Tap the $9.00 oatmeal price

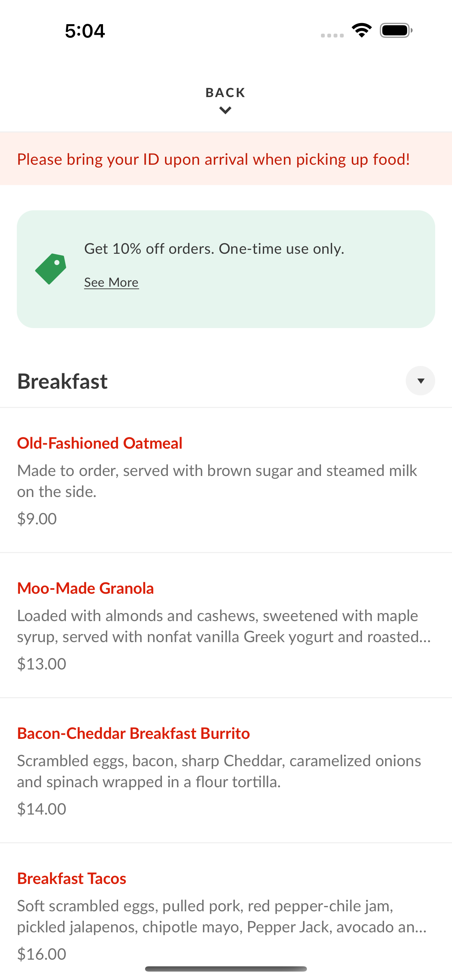(x=37, y=519)
